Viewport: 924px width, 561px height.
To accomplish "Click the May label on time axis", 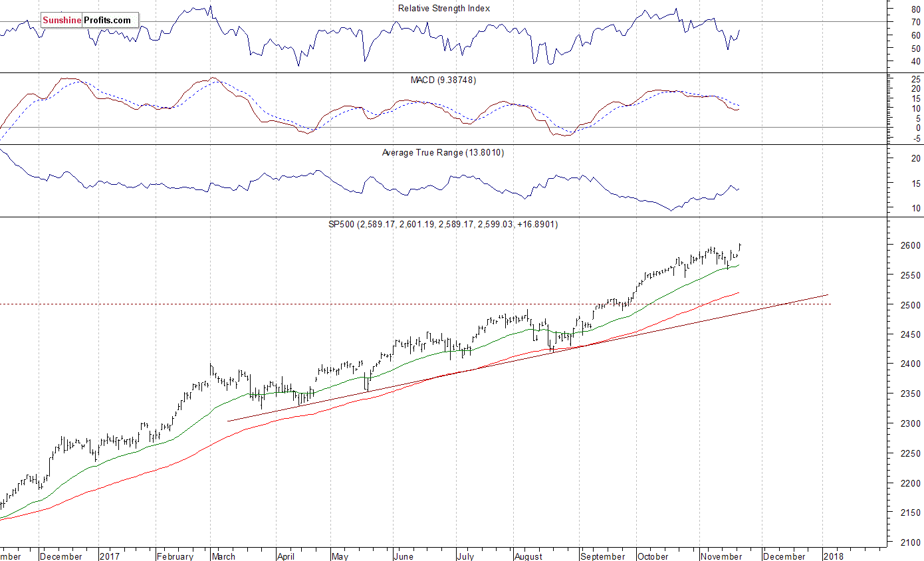I will (339, 556).
